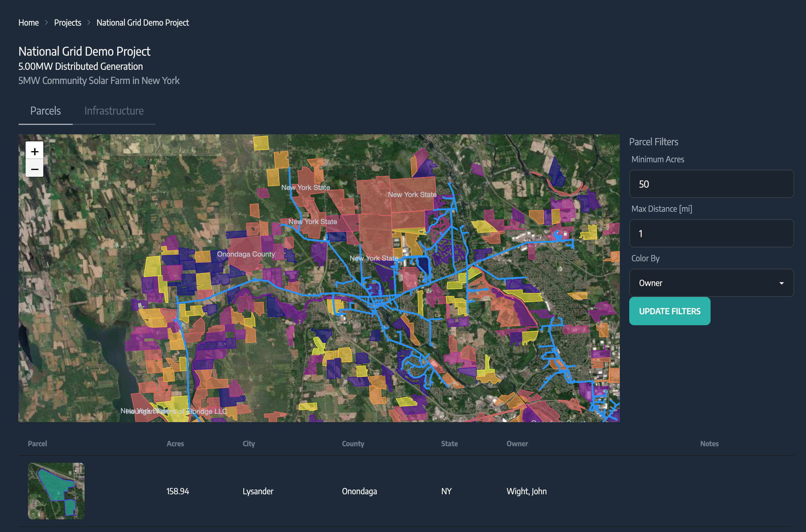The height and width of the screenshot is (532, 806).
Task: Select the 158.94 acres cell
Action: coord(177,491)
